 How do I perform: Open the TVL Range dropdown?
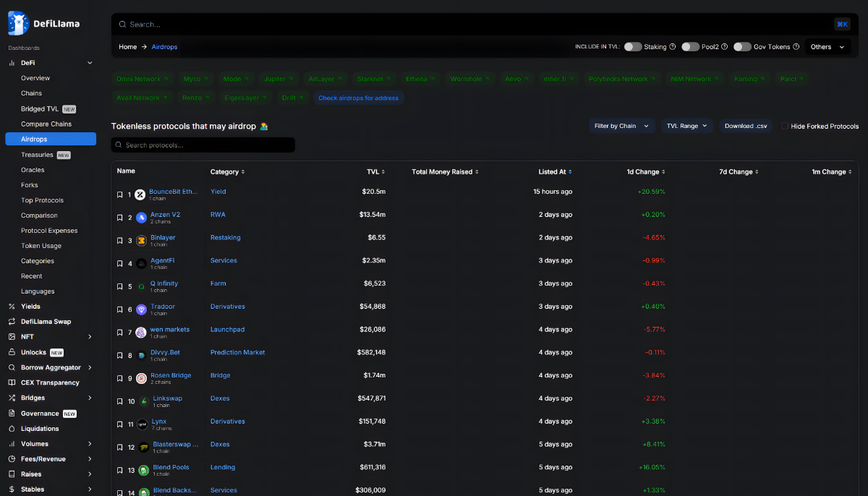(686, 125)
